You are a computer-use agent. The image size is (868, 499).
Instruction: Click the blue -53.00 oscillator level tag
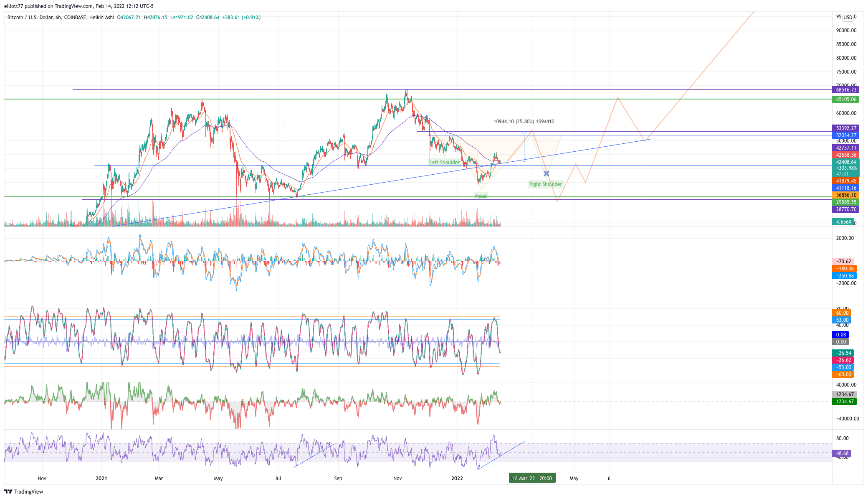click(843, 367)
